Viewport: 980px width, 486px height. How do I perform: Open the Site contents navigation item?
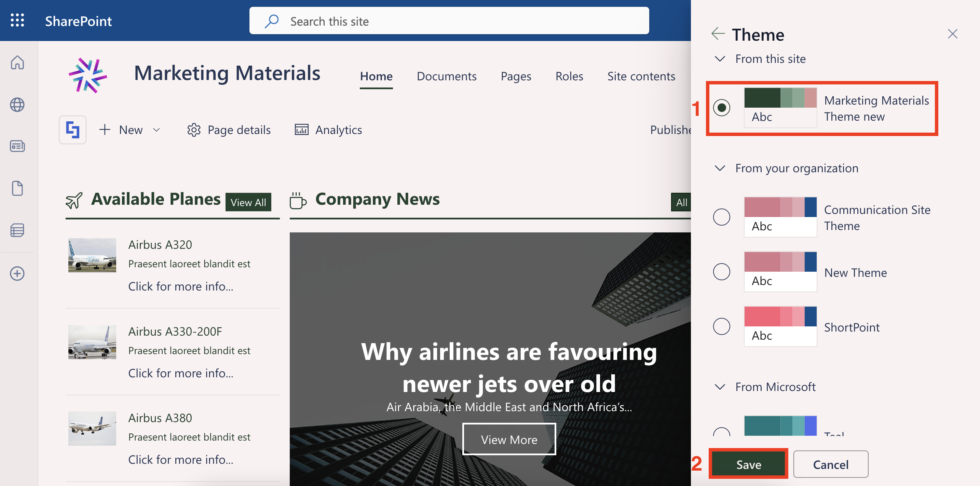tap(641, 76)
